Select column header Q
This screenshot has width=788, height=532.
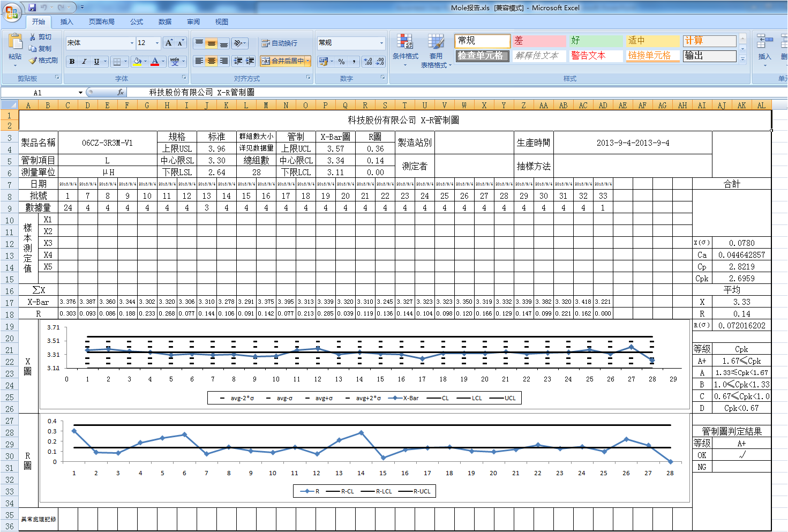[x=345, y=106]
